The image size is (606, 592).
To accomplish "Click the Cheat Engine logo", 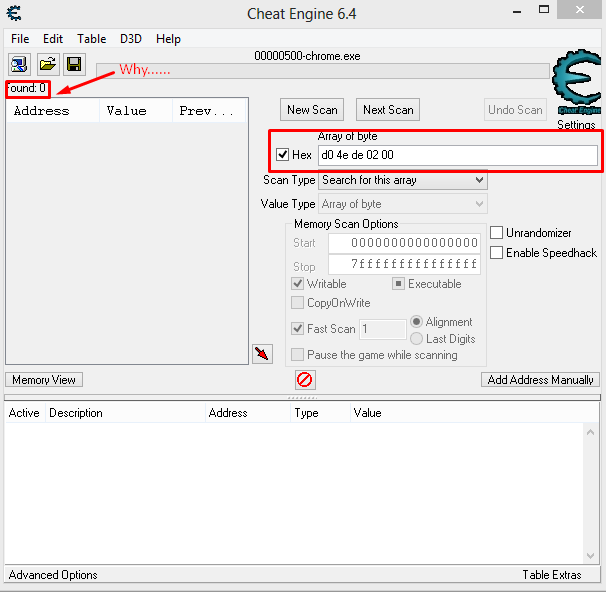I will click(577, 82).
